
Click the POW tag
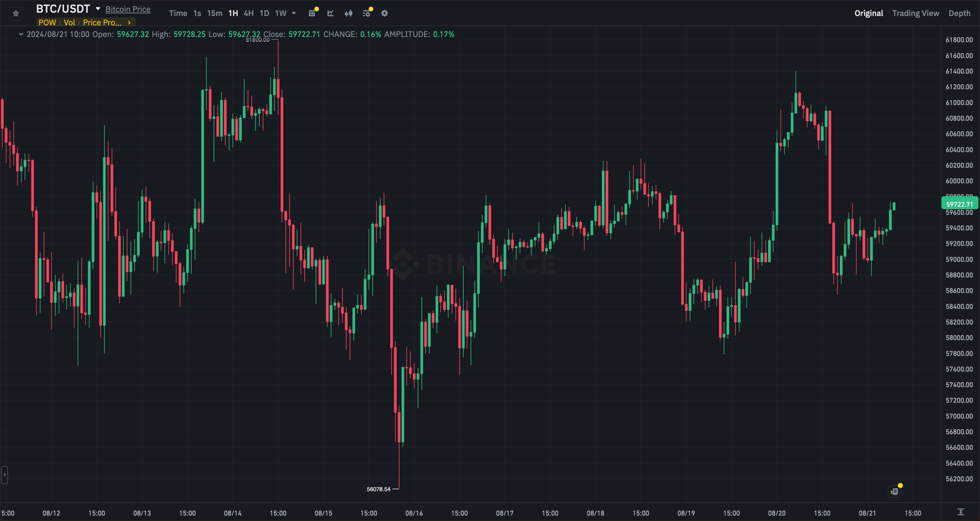[x=47, y=22]
